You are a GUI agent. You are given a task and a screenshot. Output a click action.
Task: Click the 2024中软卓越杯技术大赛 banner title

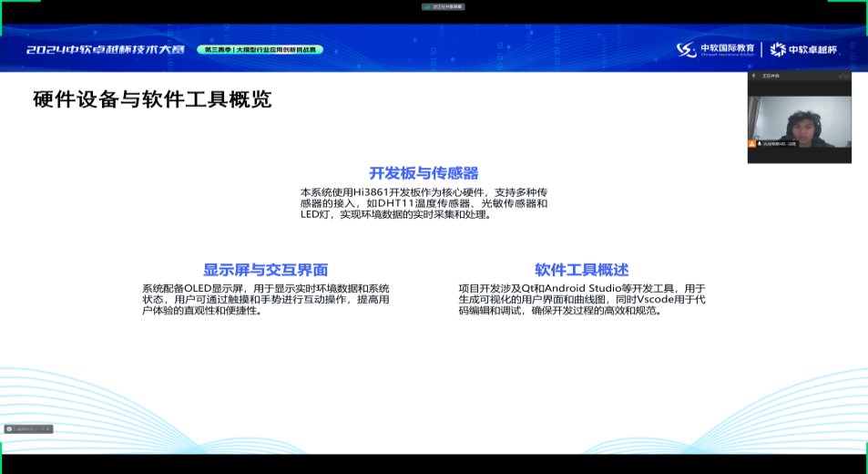coord(105,50)
